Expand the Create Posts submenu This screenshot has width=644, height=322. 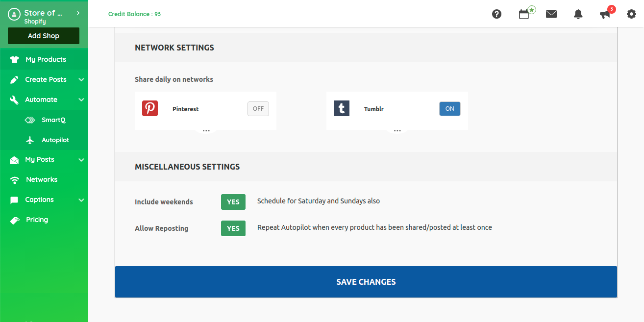81,79
